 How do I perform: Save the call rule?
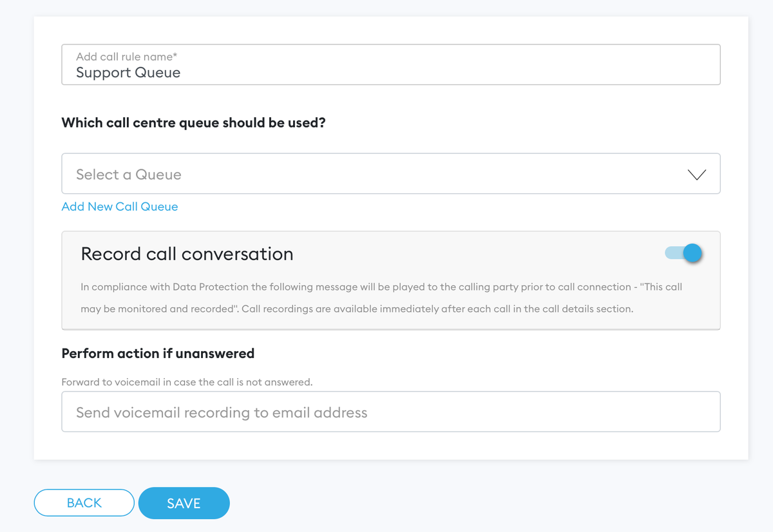pyautogui.click(x=184, y=503)
